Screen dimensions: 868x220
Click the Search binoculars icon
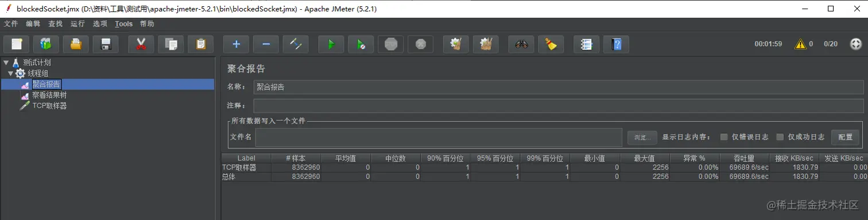point(521,44)
